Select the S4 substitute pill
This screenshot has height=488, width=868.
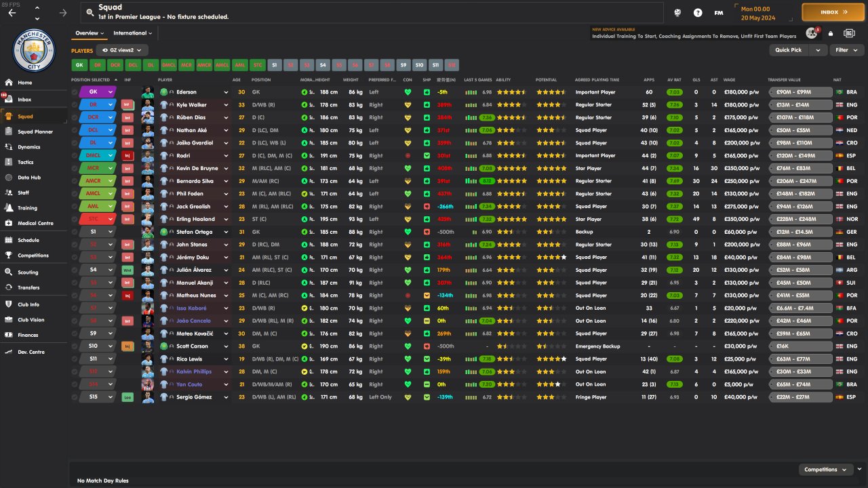[323, 65]
